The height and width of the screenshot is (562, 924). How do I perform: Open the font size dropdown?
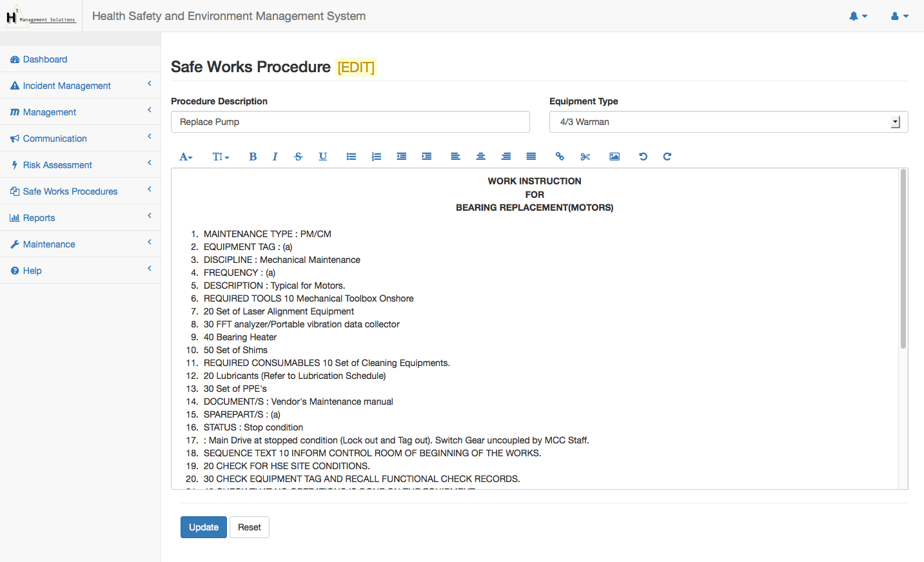(221, 157)
